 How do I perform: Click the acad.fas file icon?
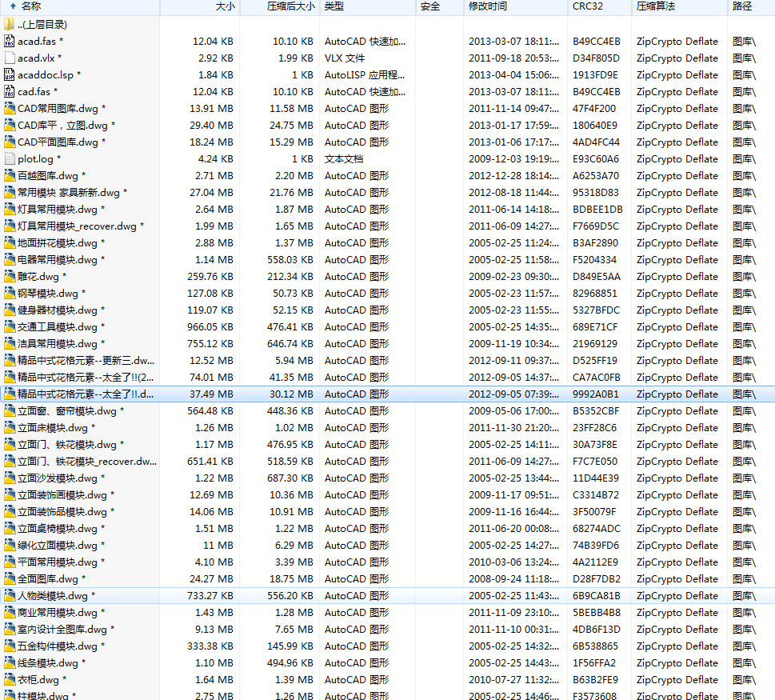click(x=9, y=41)
